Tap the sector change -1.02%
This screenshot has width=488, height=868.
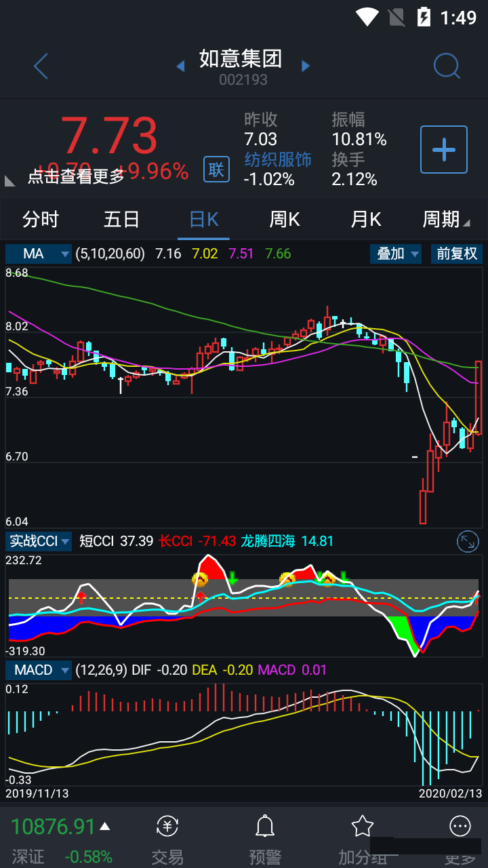pos(269,179)
